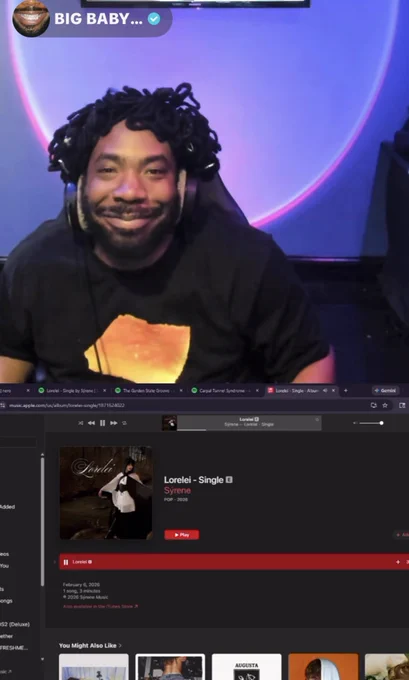Click the install/cast icon in address bar
The width and height of the screenshot is (409, 680).
point(373,405)
